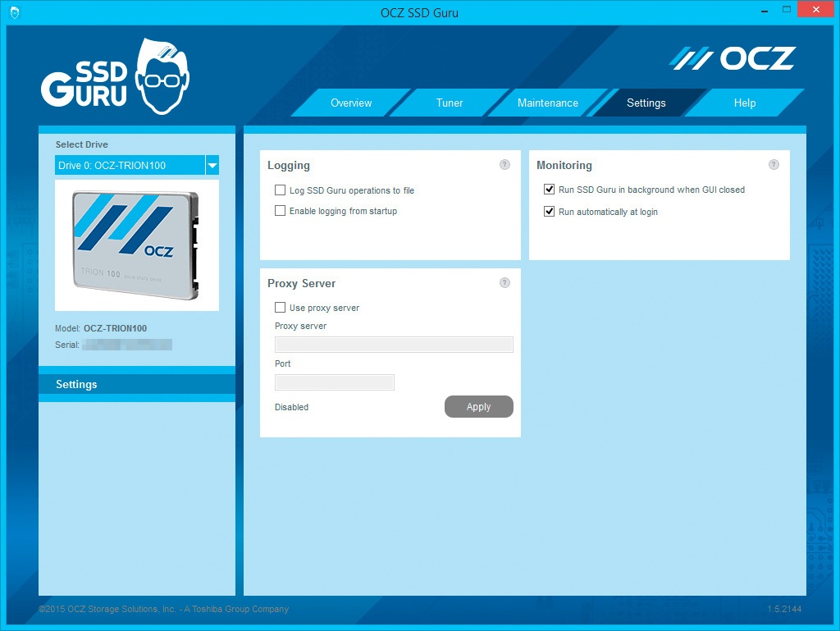The image size is (840, 631).
Task: Click the Monitoring section heading
Action: tap(564, 166)
